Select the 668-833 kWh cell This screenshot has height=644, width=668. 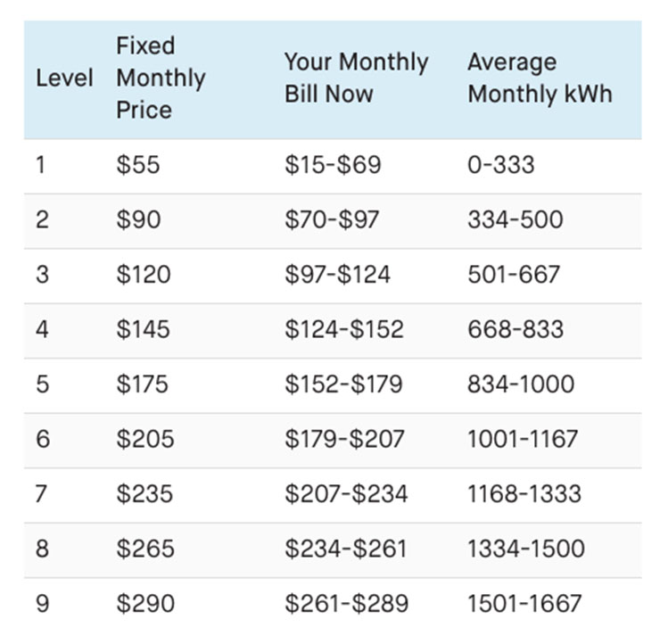pos(515,329)
